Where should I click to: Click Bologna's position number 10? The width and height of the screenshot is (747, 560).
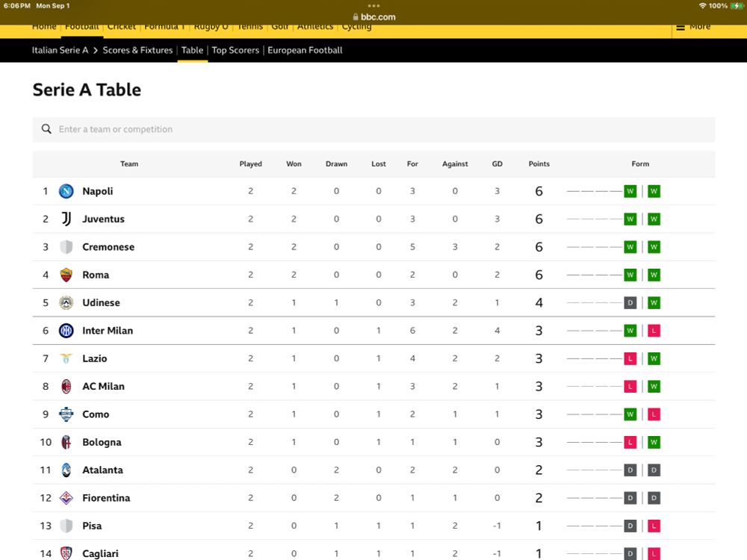point(46,442)
